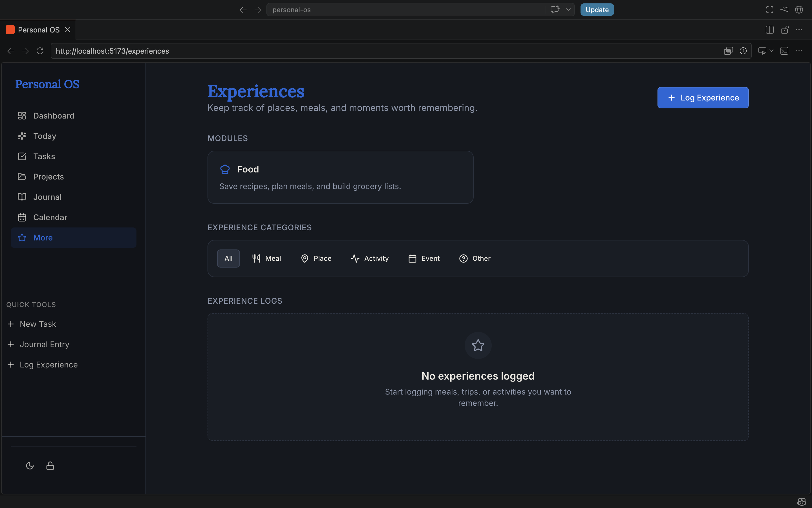Focus the localhost URL address field
Screen dimensions: 812x508
click(401, 51)
